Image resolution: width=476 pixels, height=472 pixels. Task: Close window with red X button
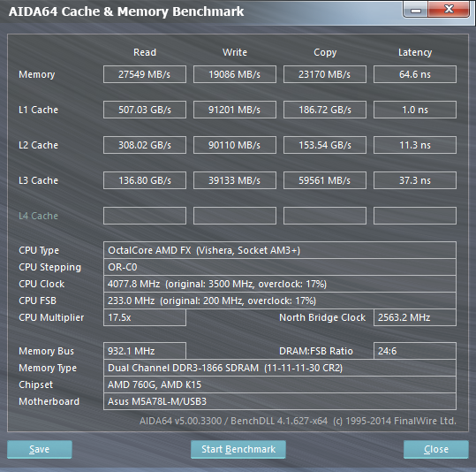(x=449, y=9)
